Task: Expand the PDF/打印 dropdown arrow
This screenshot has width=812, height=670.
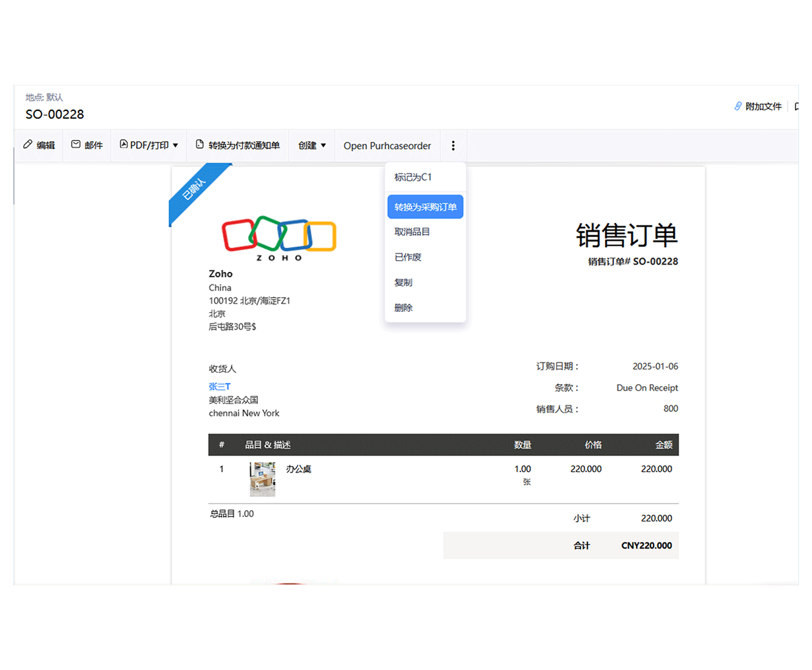Action: [175, 145]
